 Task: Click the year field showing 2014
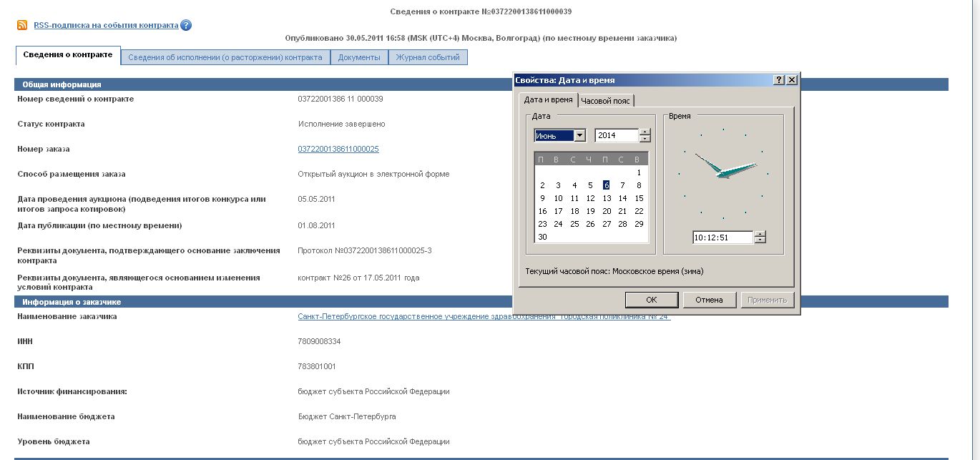(617, 135)
